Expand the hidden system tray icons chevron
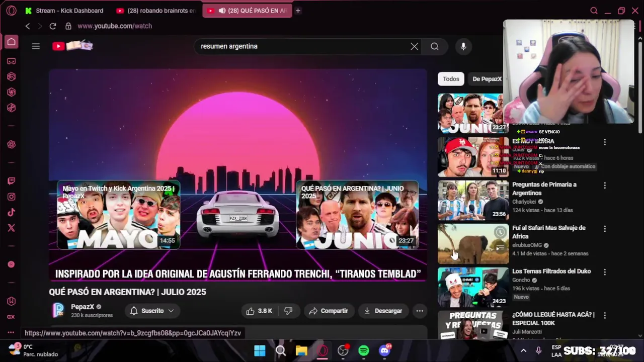The image size is (644, 362). coord(523,350)
